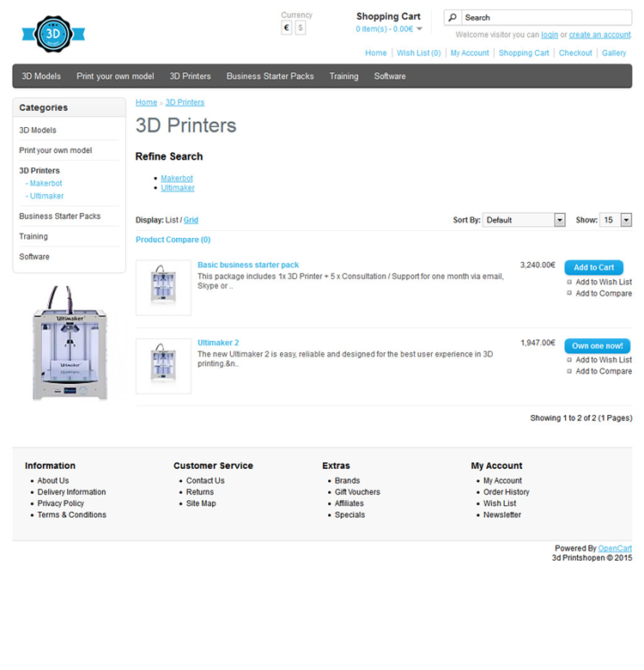The height and width of the screenshot is (670, 644).
Task: Select Ultimaker subcategory in sidebar
Action: pos(45,196)
